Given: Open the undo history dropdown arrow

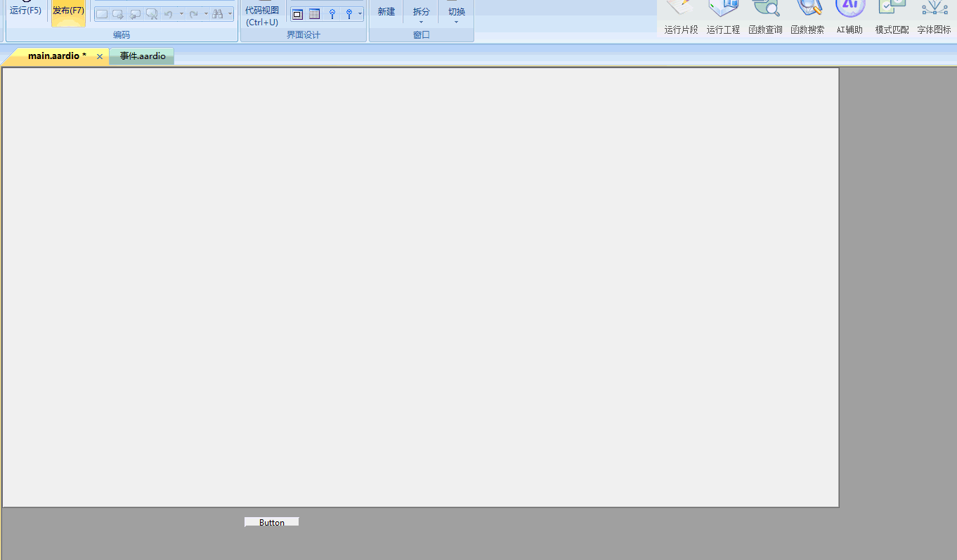Looking at the screenshot, I should (181, 14).
